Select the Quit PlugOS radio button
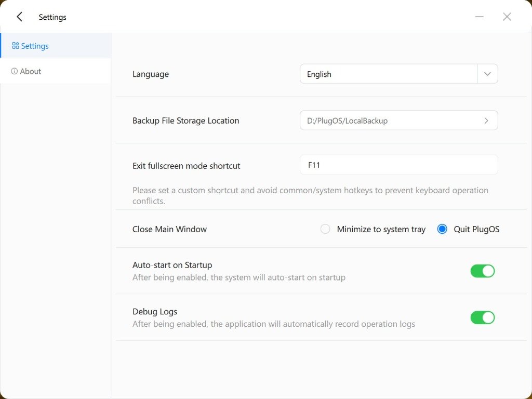532x399 pixels. 442,229
